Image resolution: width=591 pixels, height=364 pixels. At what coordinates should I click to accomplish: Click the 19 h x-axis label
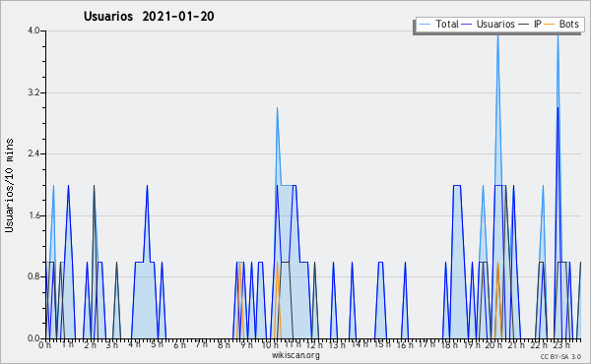coord(472,345)
